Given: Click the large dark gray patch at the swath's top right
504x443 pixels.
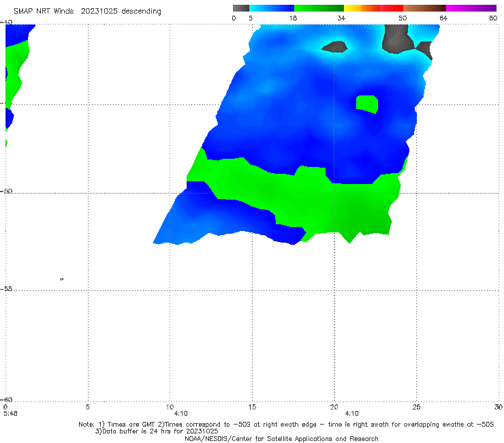Looking at the screenshot, I should pyautogui.click(x=396, y=39).
